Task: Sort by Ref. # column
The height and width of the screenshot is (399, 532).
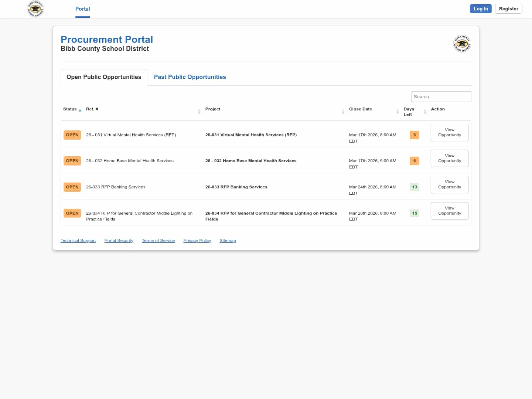Action: pyautogui.click(x=199, y=111)
